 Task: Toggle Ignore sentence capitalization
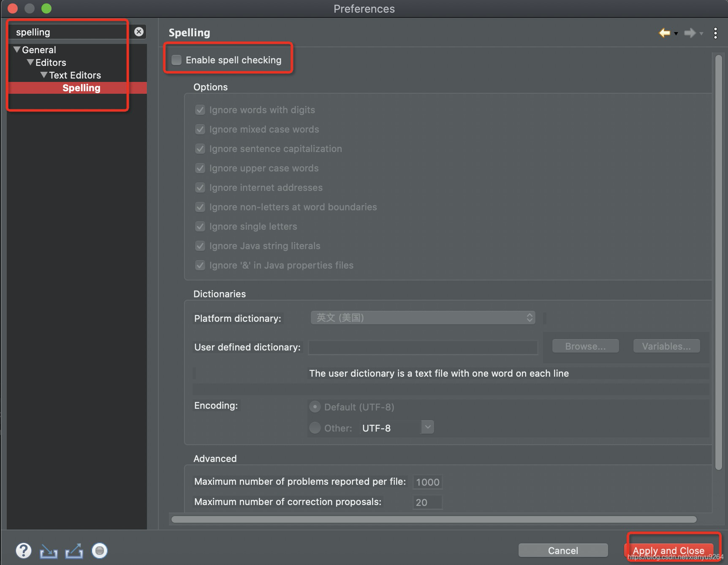(200, 149)
